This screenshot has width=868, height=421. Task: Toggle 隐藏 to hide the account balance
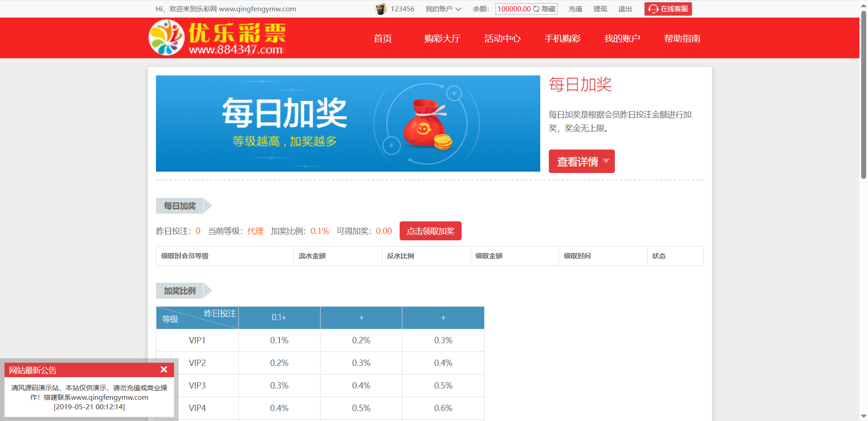[x=548, y=9]
